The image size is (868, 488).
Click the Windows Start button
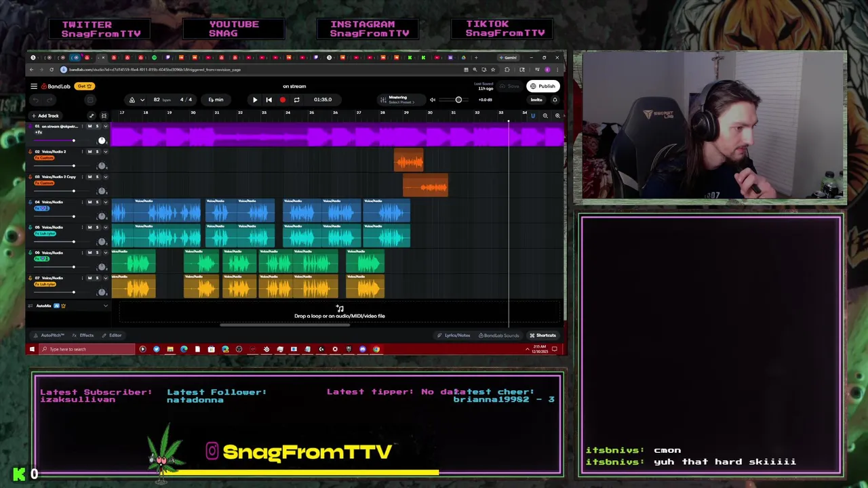coord(32,349)
